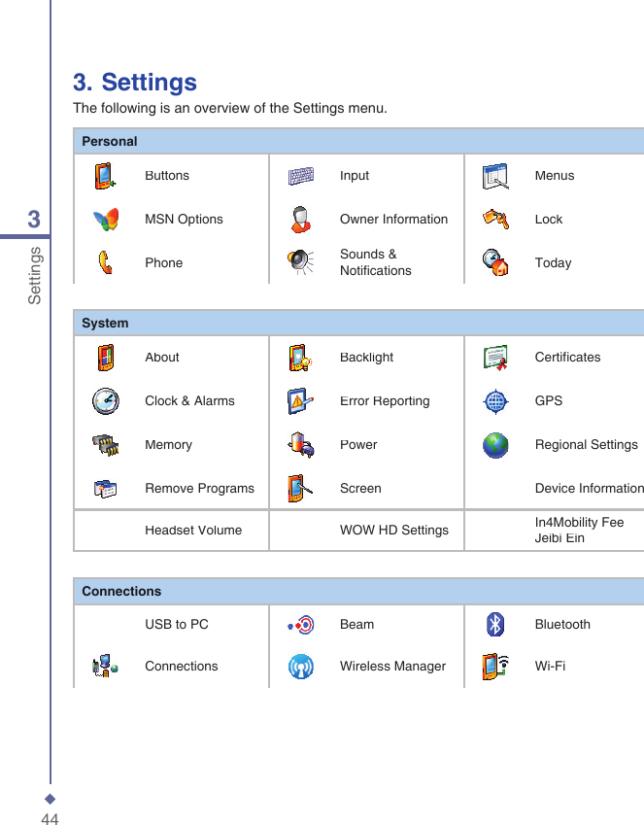The image size is (644, 825).
Task: Click the Wireless Manager text label
Action: [x=392, y=666]
